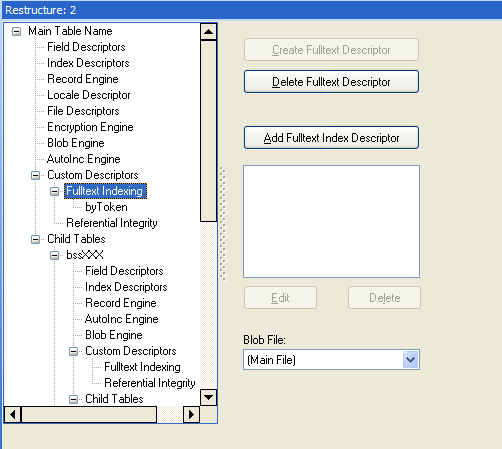Select the Encryption Engine tree item

pos(90,127)
